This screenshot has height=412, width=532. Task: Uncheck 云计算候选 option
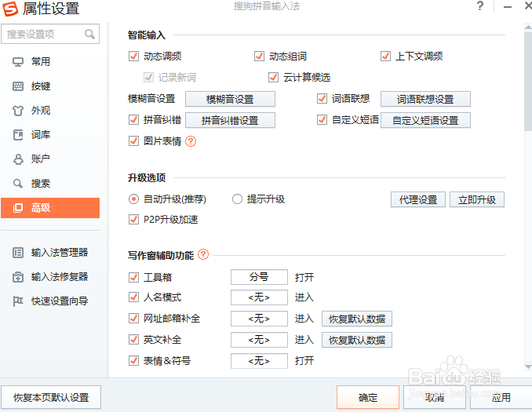[274, 78]
